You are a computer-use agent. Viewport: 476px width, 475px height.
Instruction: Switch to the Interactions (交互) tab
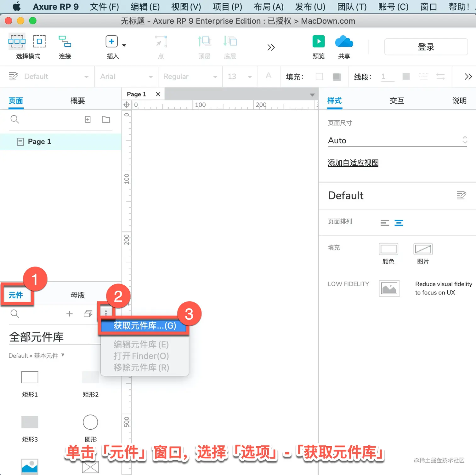tap(397, 101)
